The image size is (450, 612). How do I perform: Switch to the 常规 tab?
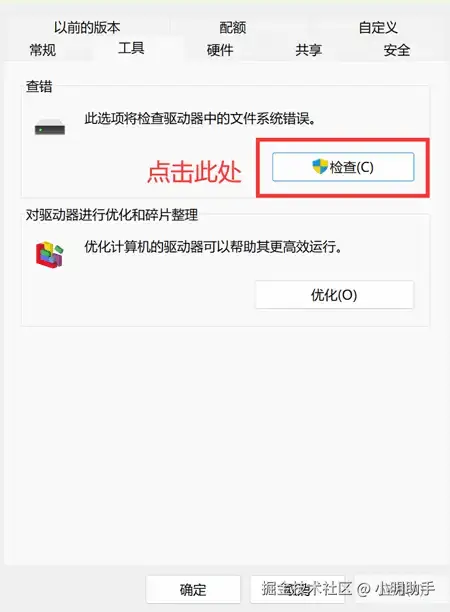pyautogui.click(x=43, y=50)
